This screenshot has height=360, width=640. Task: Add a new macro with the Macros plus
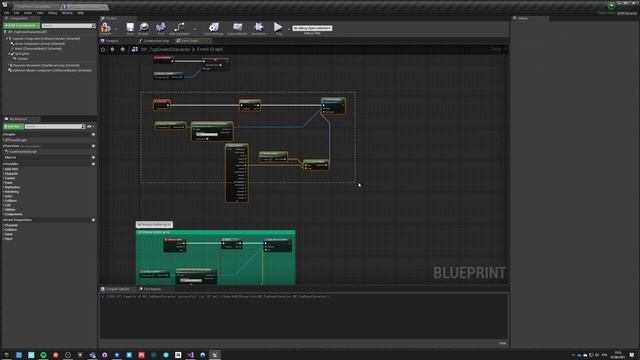click(93, 157)
